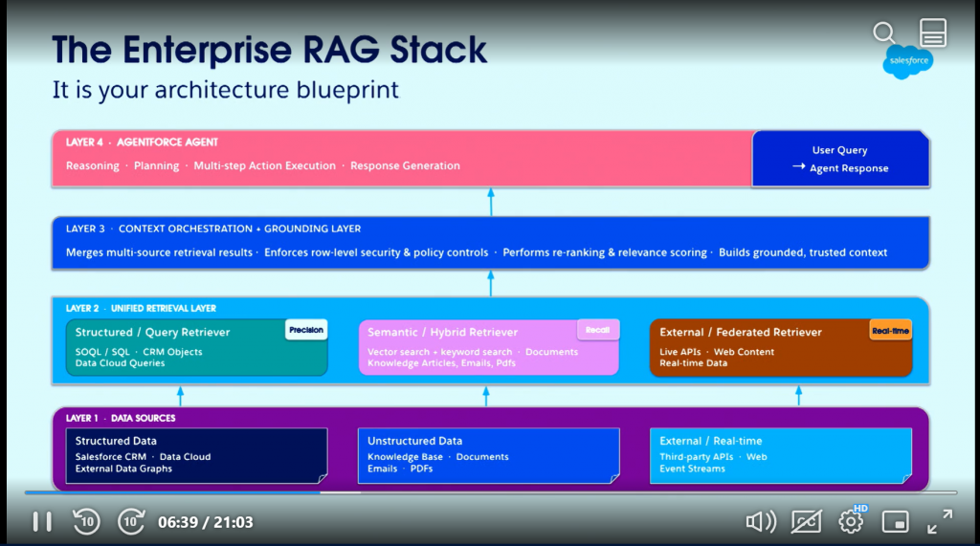Skip forward 10 seconds
The width and height of the screenshot is (980, 546).
coord(131,521)
